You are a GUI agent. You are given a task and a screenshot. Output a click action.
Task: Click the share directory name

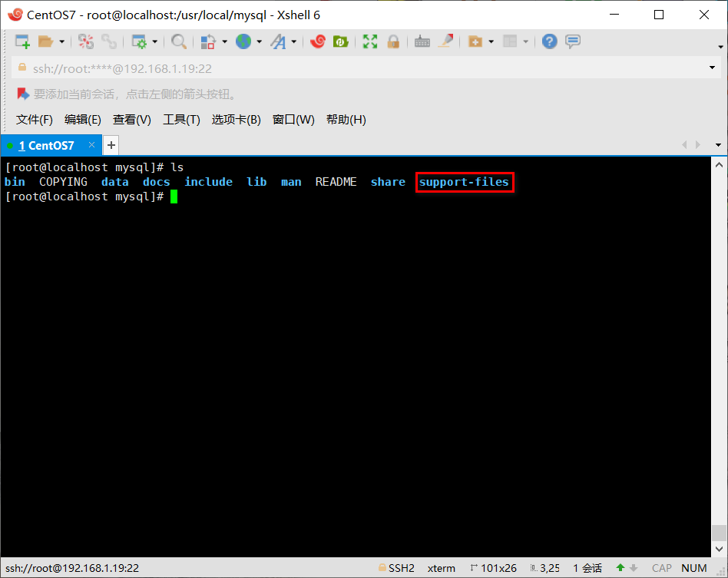point(388,182)
